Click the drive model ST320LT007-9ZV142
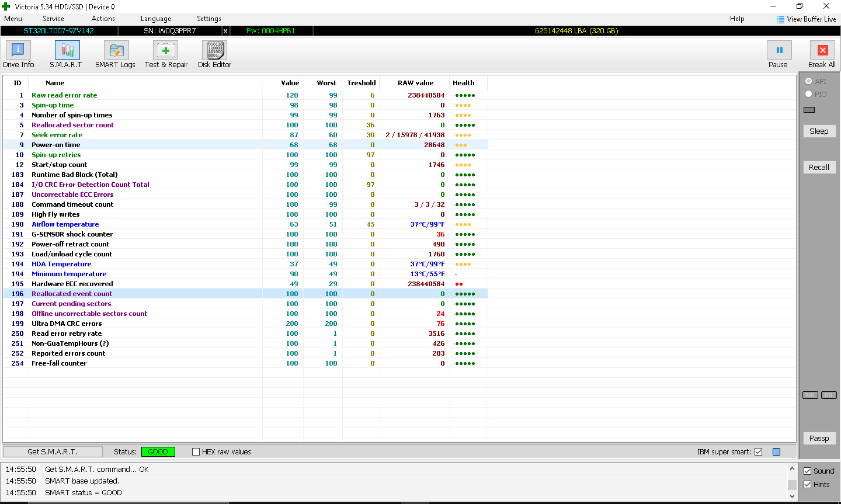The height and width of the screenshot is (504, 841). point(58,31)
